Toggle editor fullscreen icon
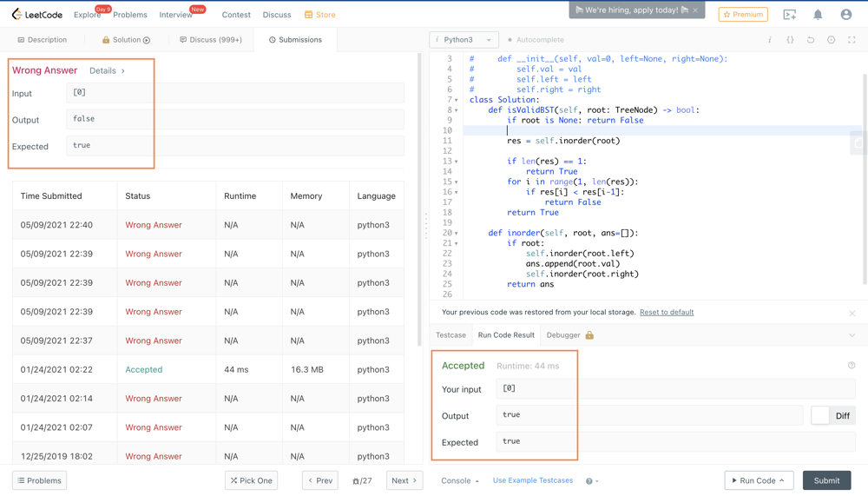The width and height of the screenshot is (868, 496). click(852, 40)
